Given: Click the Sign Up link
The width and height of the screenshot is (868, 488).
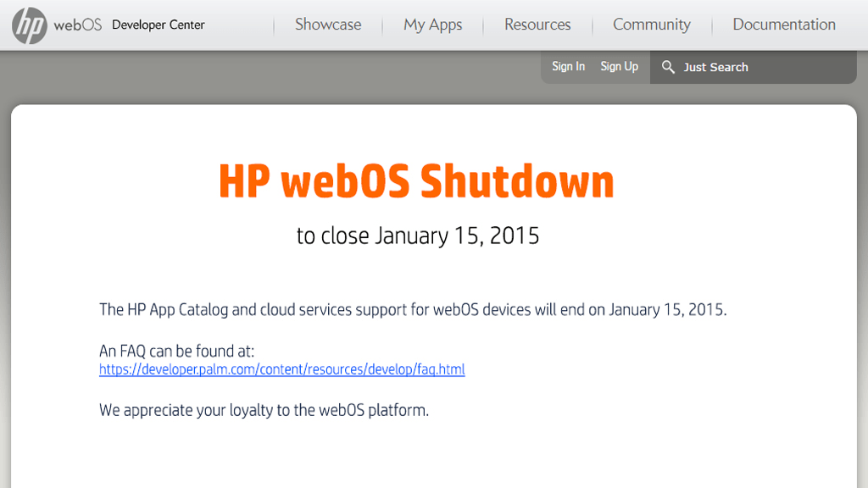Looking at the screenshot, I should point(620,66).
